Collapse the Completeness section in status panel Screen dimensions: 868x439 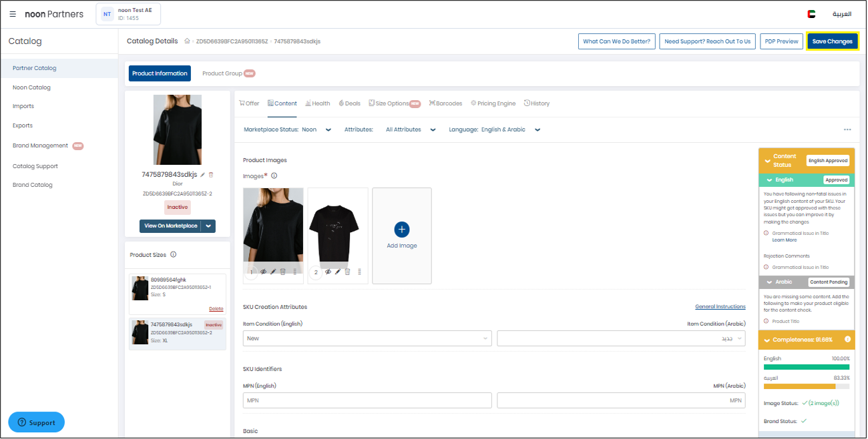(767, 340)
